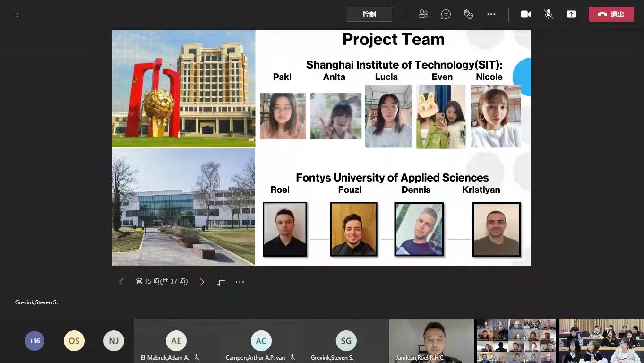The width and height of the screenshot is (644, 363).
Task: Toggle the camera on or off
Action: pyautogui.click(x=525, y=14)
